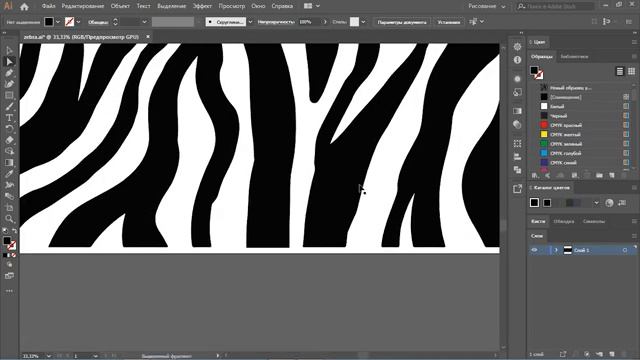Close the zebra.ai document tab
Viewport: 640px width, 360px height.
coord(148,37)
